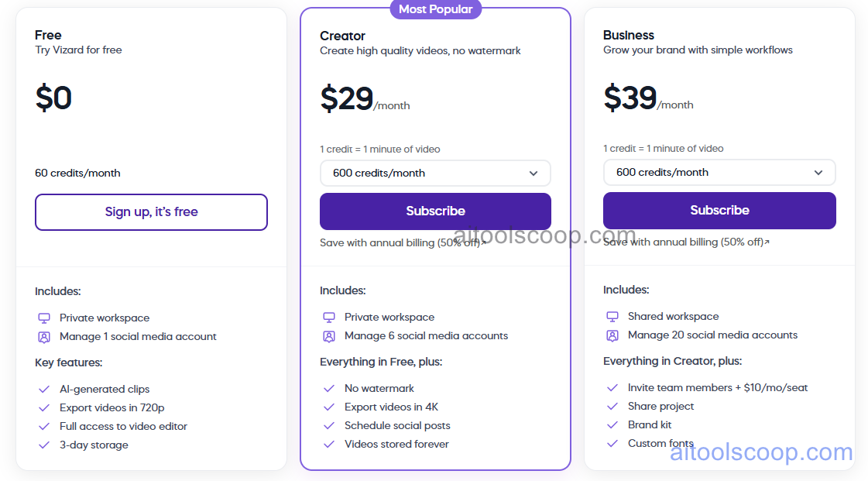
Task: Click the aitoolscoop.com watermark text
Action: (x=763, y=452)
